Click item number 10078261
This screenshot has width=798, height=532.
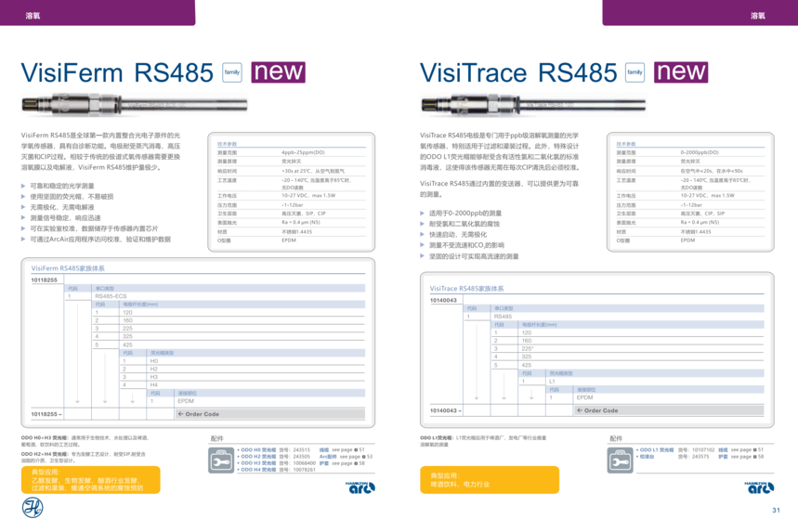click(305, 470)
